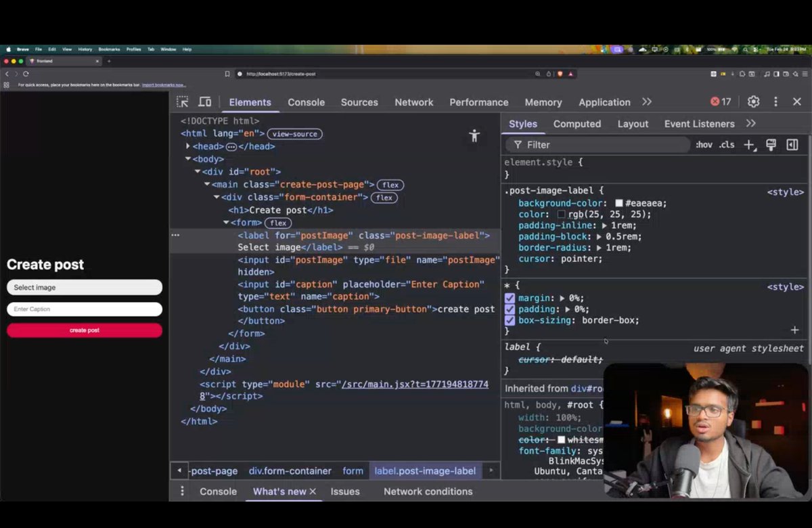This screenshot has width=812, height=528.
Task: Open the /src/main.jsx script link
Action: point(415,384)
